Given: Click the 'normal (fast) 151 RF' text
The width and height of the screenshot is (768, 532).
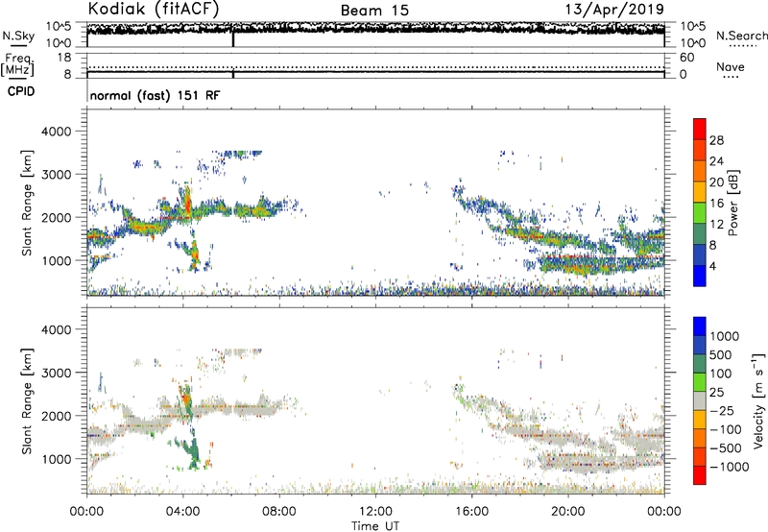Looking at the screenshot, I should [x=156, y=95].
